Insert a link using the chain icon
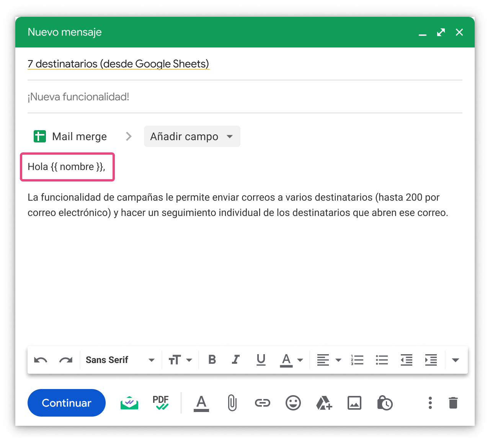The width and height of the screenshot is (490, 448). tap(263, 403)
